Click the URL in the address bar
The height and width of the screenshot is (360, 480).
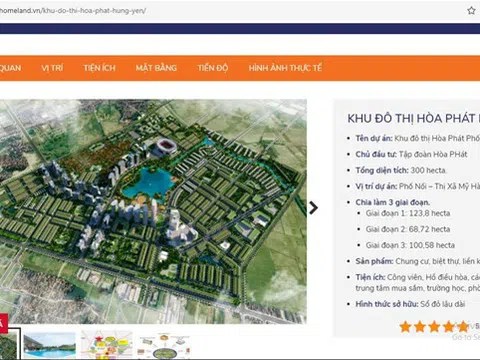[x=73, y=11]
